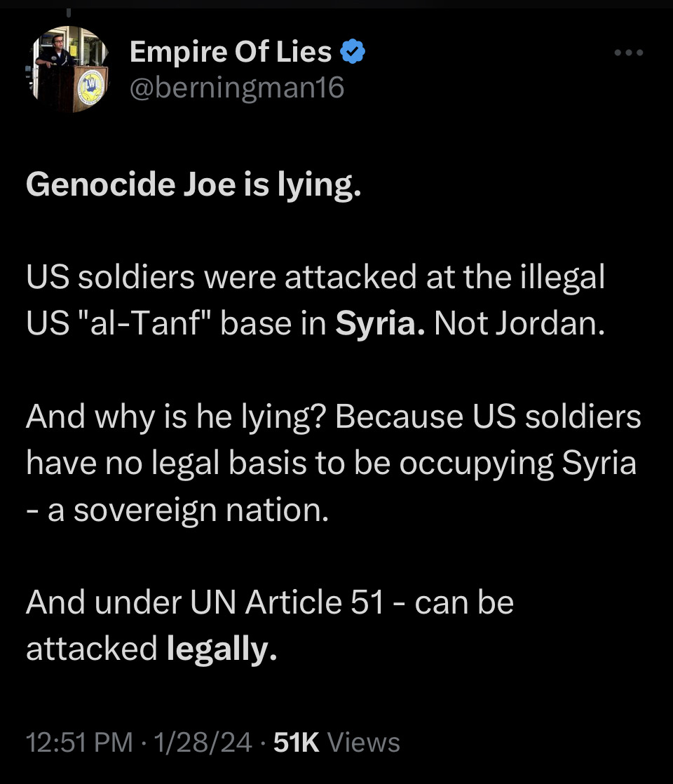Open the Empire Of Lies display name
673x784 pixels.
230,51
